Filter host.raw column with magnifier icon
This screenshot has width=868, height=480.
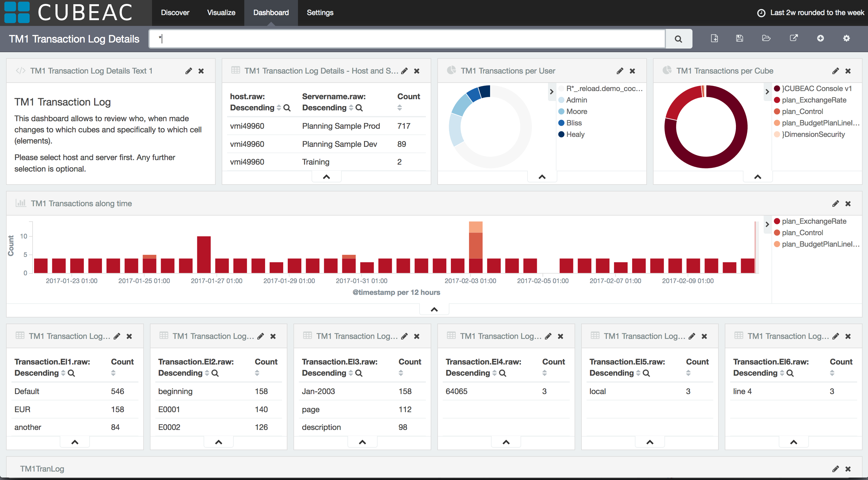[x=287, y=108]
